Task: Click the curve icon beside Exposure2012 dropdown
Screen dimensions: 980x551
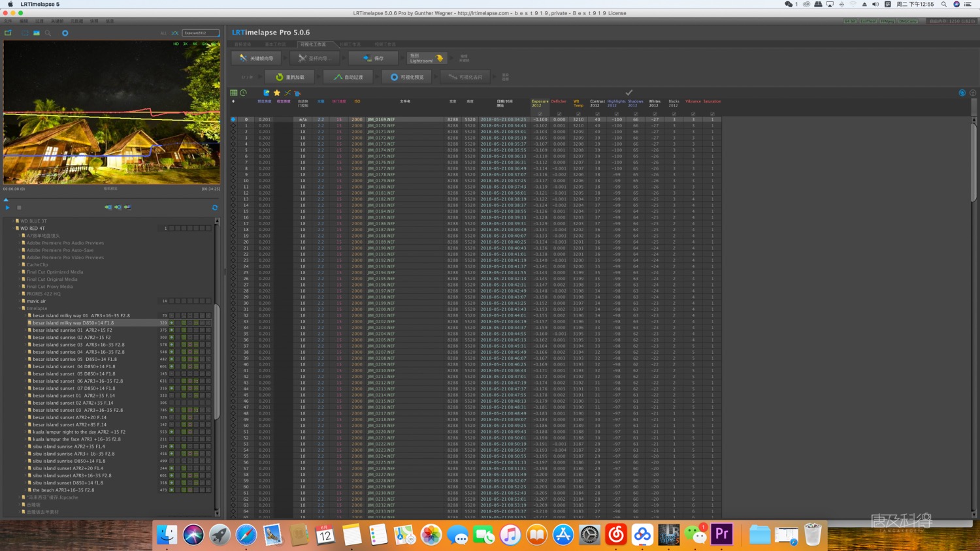Action: (175, 33)
